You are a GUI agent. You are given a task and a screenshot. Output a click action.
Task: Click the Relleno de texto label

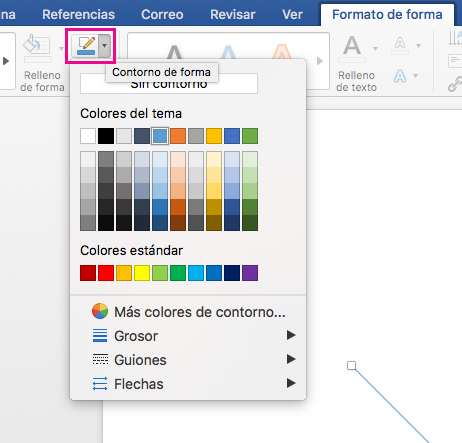(356, 81)
